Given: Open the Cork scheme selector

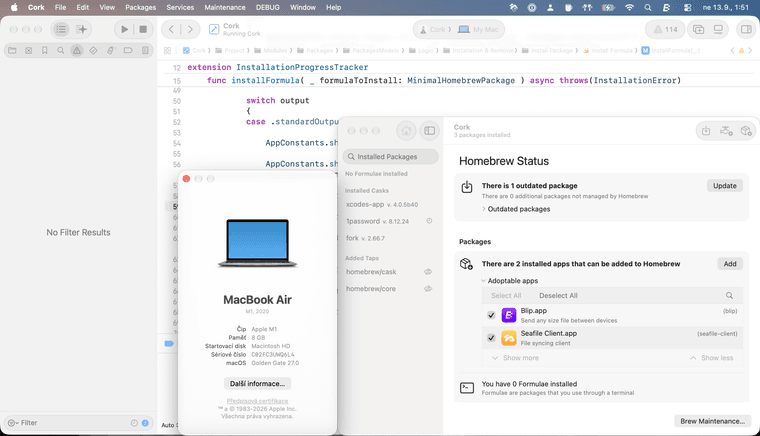Looking at the screenshot, I should [435, 30].
